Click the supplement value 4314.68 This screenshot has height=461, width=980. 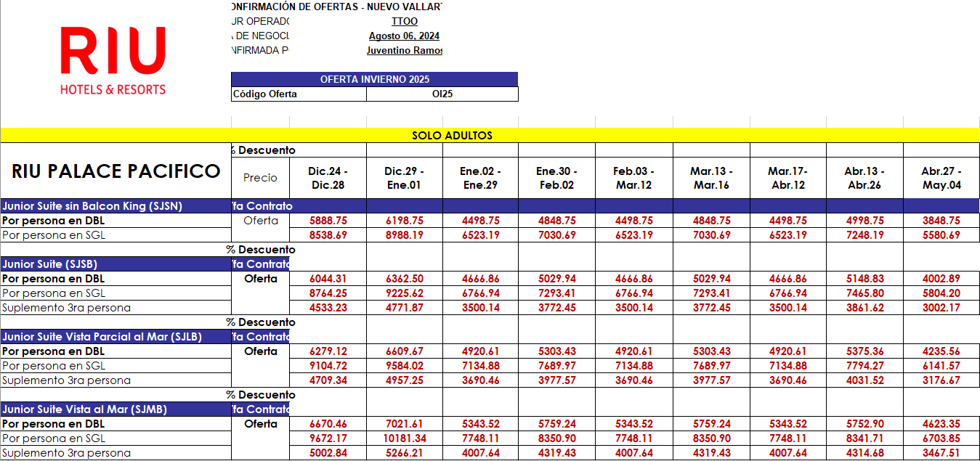(x=864, y=453)
